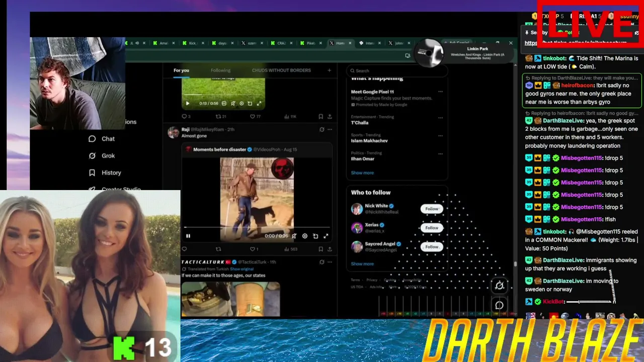Unmute the Moments before disaster video
This screenshot has height=362, width=644.
294,236
